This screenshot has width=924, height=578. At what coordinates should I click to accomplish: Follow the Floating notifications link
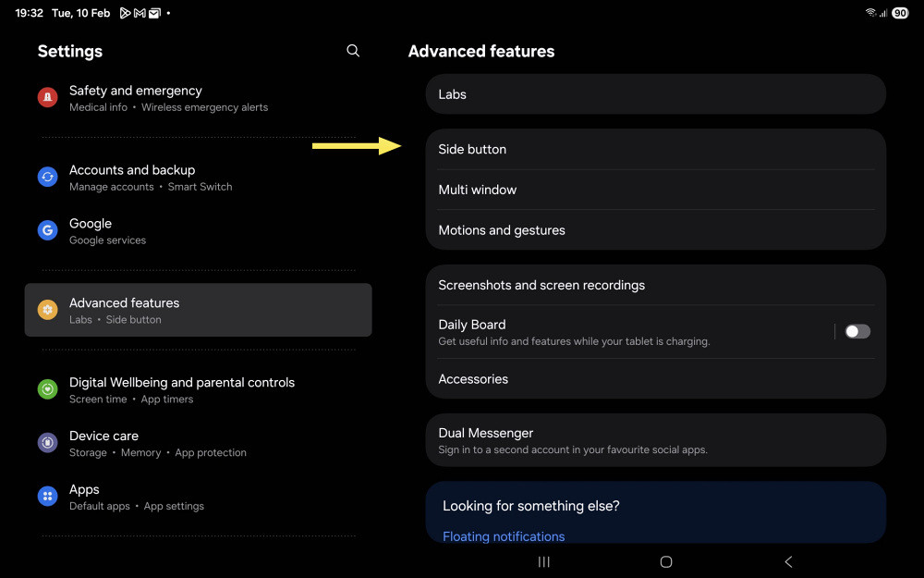[504, 536]
